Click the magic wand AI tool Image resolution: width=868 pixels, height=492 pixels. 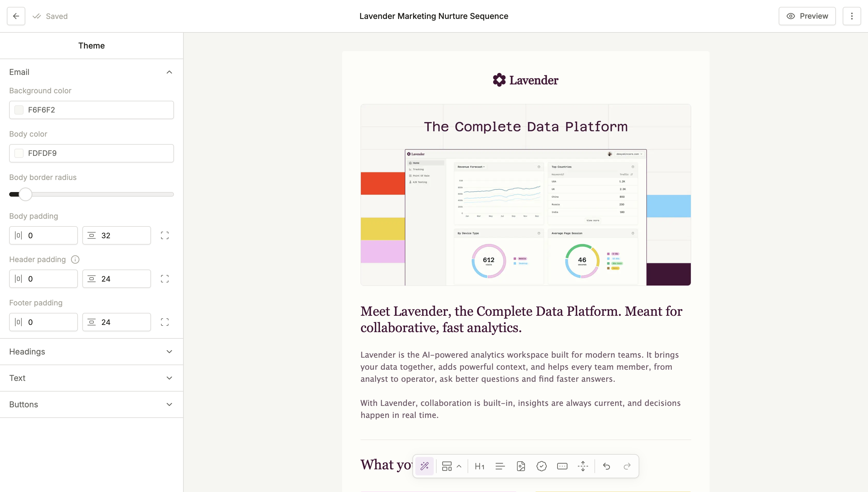424,466
